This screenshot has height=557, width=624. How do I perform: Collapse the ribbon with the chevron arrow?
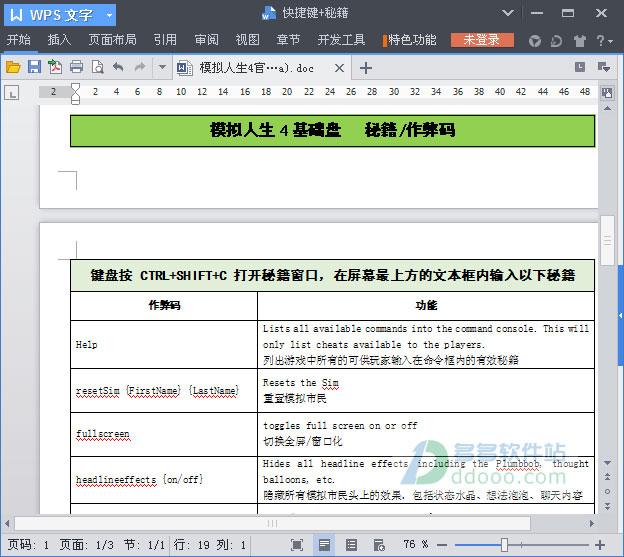tap(508, 13)
